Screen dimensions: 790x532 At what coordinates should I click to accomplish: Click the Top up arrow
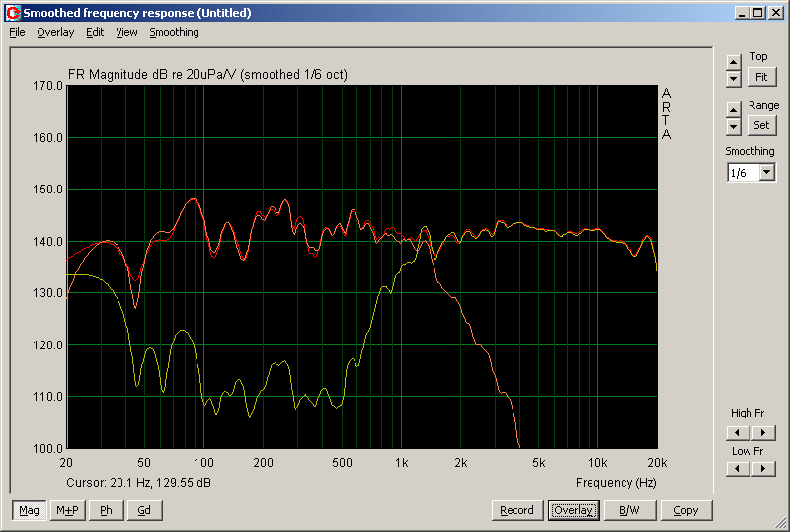tap(733, 62)
